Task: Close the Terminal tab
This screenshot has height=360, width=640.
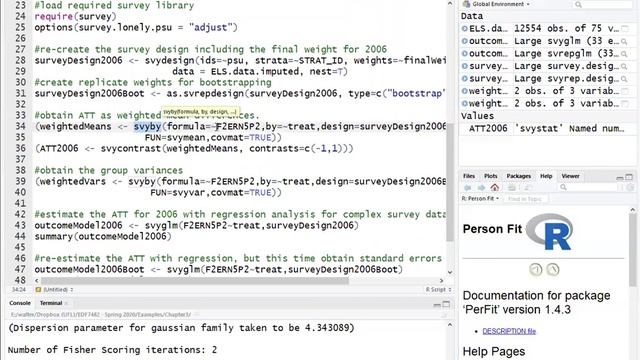Action: 67,303
